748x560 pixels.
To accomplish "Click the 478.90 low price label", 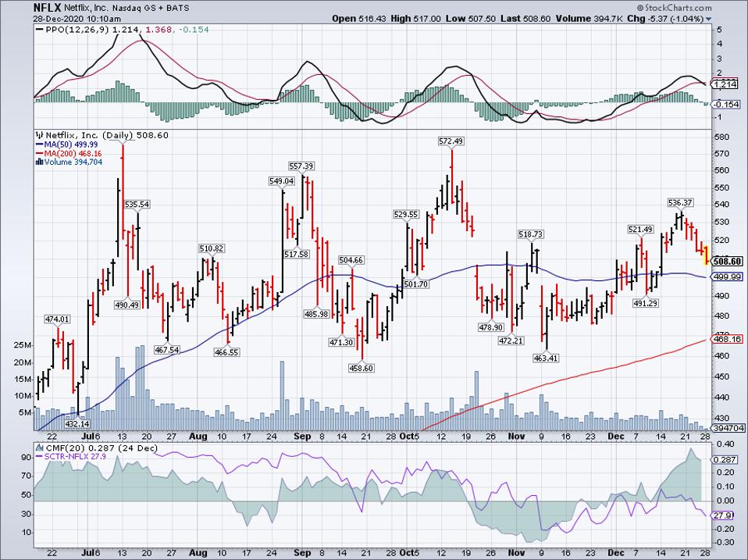I will (491, 327).
